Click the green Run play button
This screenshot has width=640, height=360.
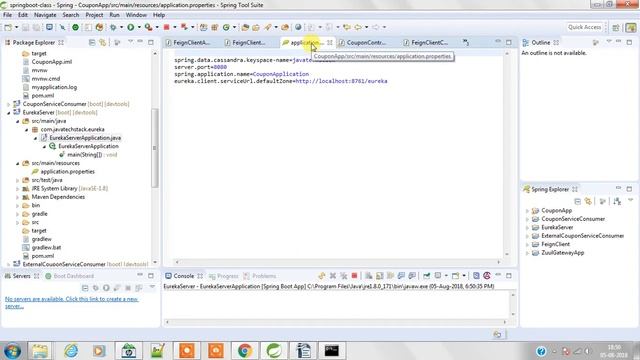coord(131,27)
